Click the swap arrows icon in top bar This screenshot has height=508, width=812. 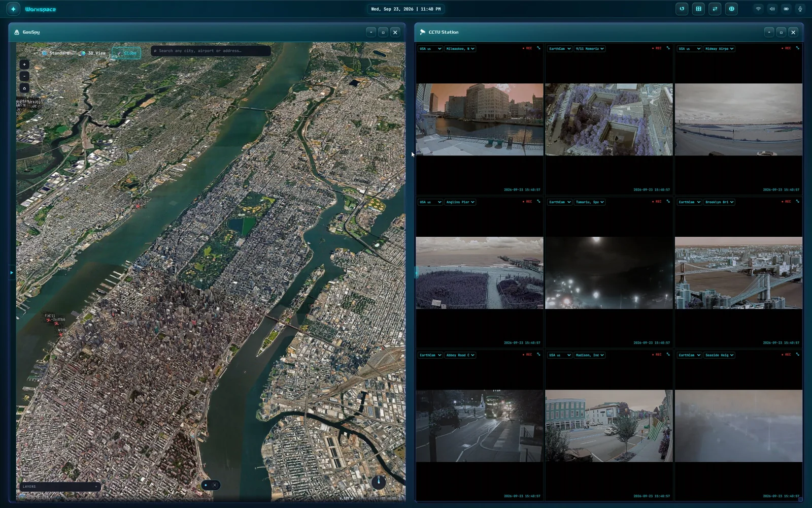coord(715,9)
